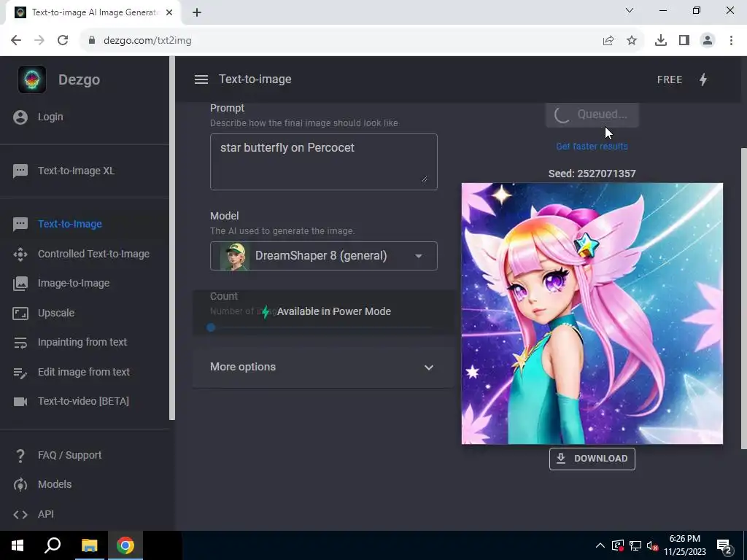The image size is (747, 560).
Task: Open Chrome downloads icon
Action: pyautogui.click(x=661, y=41)
